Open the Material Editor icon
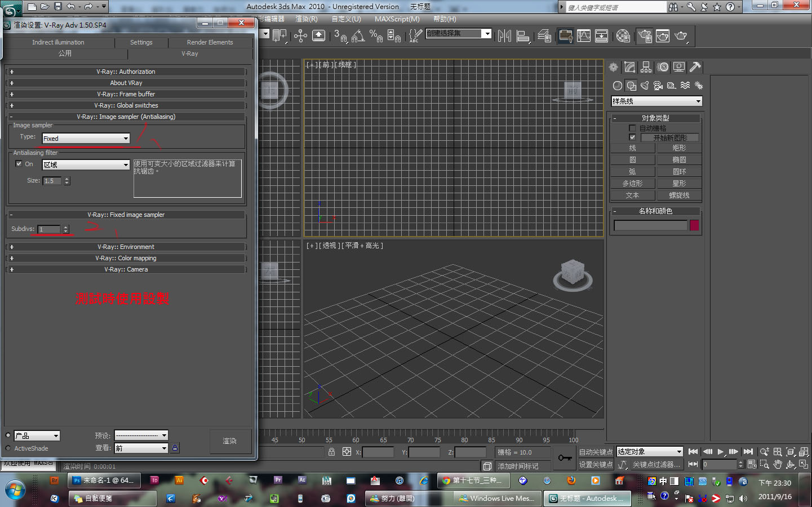 (x=623, y=36)
